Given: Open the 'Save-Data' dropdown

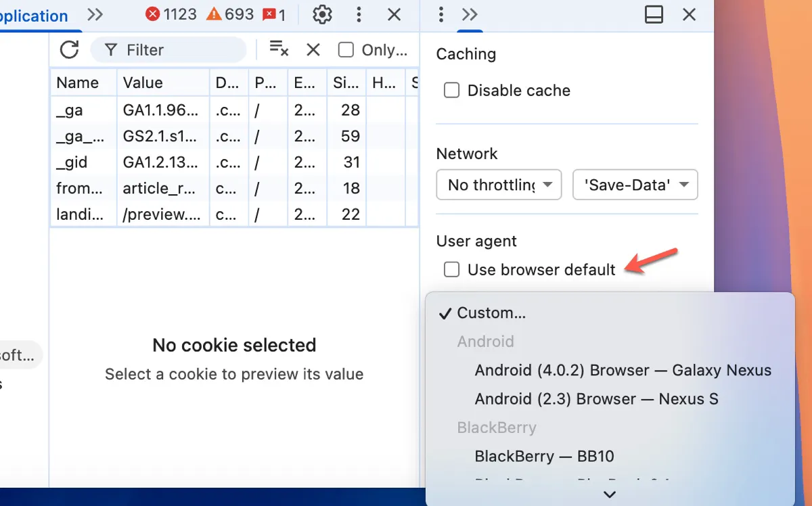Looking at the screenshot, I should [635, 184].
